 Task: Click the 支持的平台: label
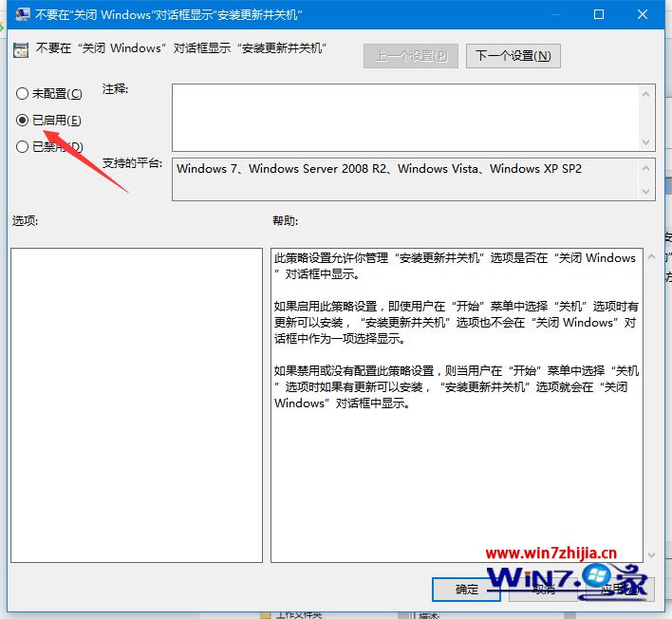132,163
